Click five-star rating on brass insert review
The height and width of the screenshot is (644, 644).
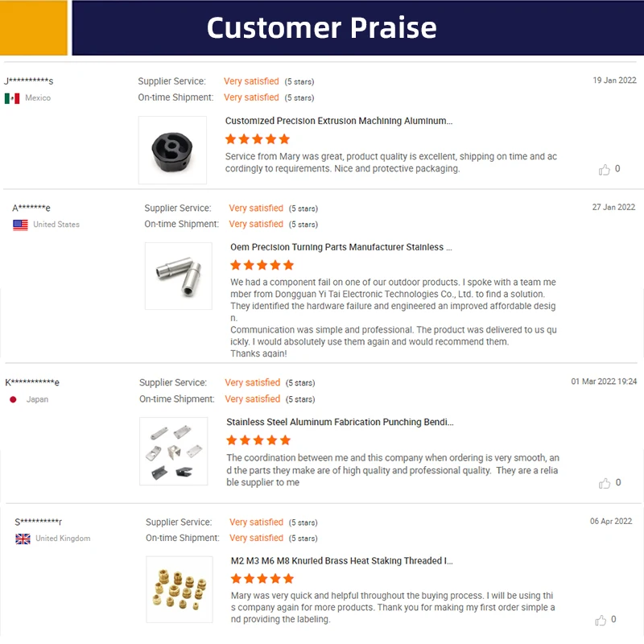click(x=262, y=579)
